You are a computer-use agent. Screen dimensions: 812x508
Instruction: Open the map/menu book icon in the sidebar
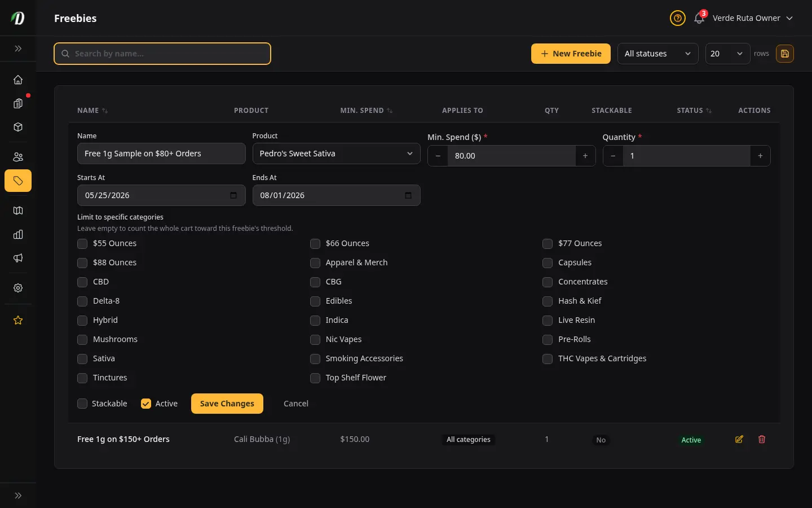pos(18,211)
